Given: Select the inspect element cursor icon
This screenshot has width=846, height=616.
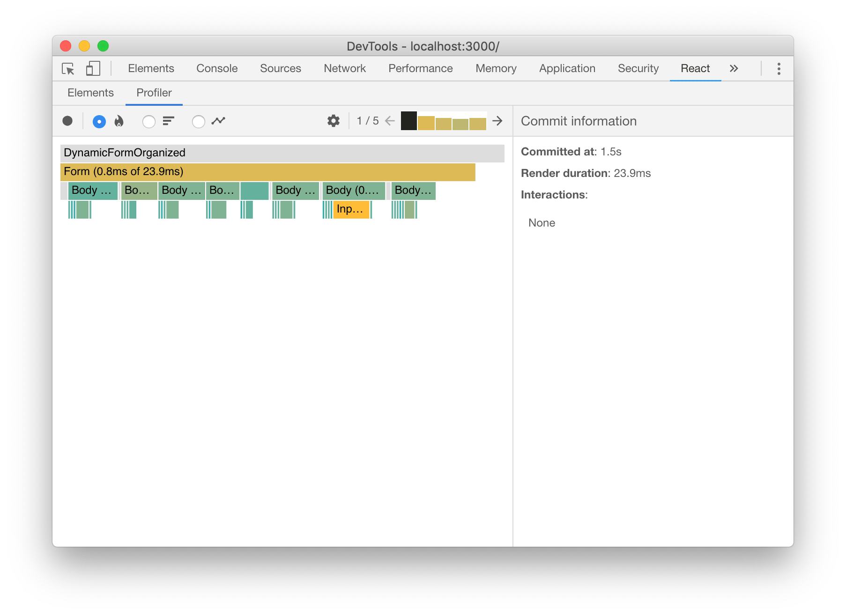Looking at the screenshot, I should [x=68, y=68].
